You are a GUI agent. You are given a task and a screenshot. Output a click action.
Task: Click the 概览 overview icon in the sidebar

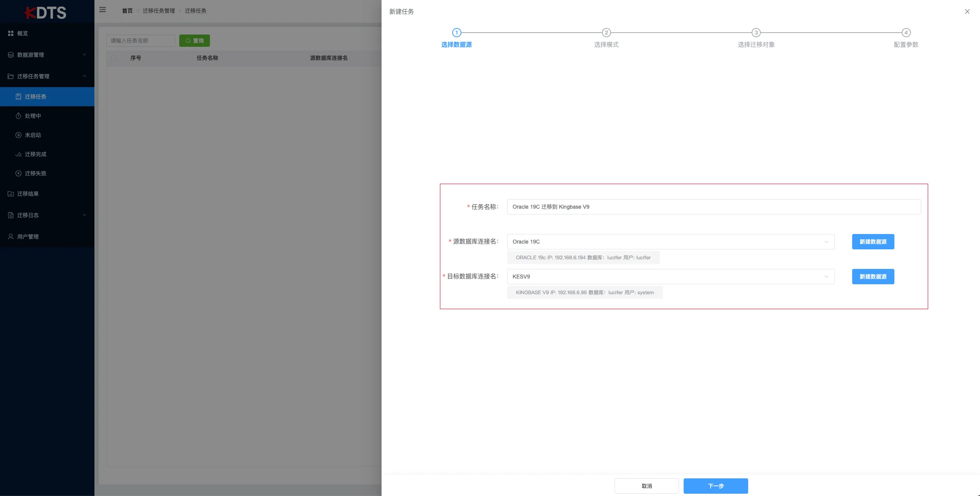(11, 33)
